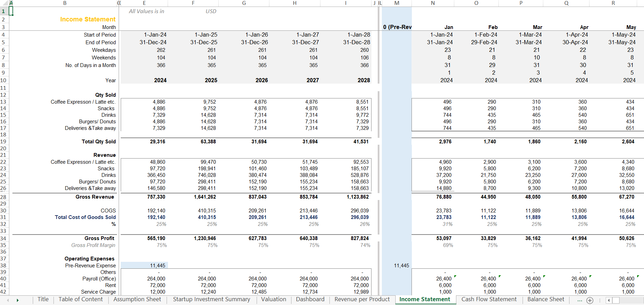This screenshot has height=305, width=644.
Task: Click the Operating Expenses heading cell
Action: pos(89,259)
